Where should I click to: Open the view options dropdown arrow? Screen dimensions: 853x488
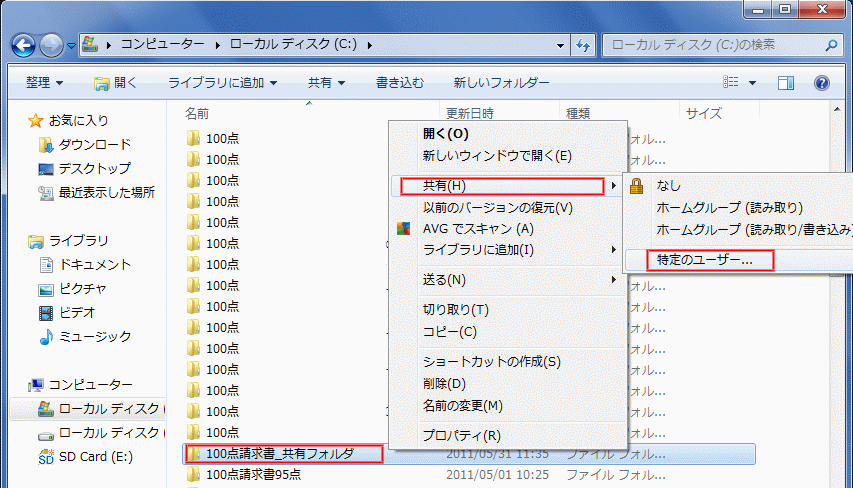click(752, 83)
